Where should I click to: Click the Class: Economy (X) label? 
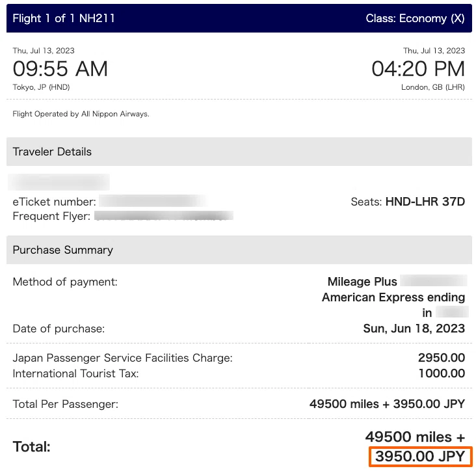(415, 18)
